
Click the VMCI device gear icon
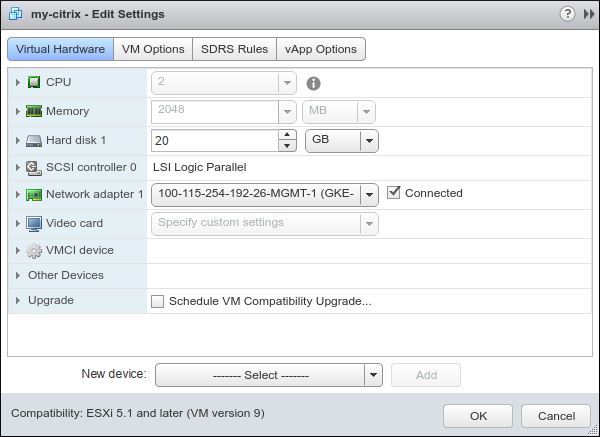[x=34, y=251]
